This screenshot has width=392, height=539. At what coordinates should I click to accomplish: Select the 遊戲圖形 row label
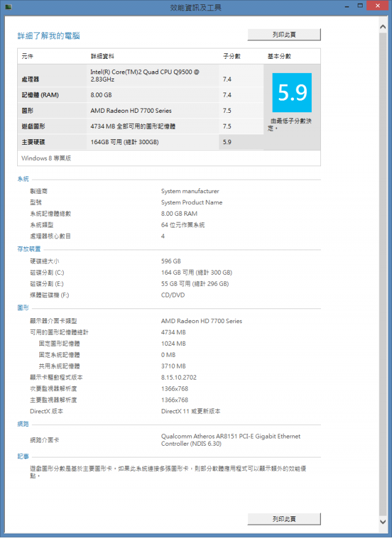[33, 126]
